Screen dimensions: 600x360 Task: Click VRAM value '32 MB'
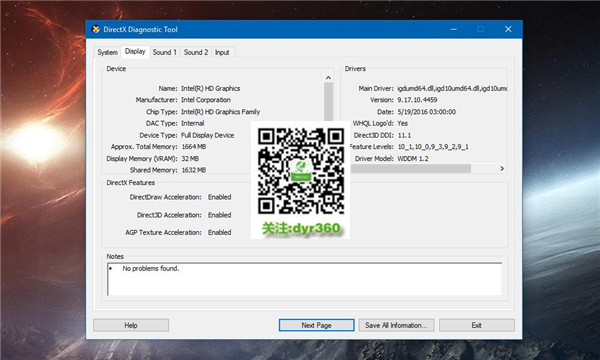point(190,158)
